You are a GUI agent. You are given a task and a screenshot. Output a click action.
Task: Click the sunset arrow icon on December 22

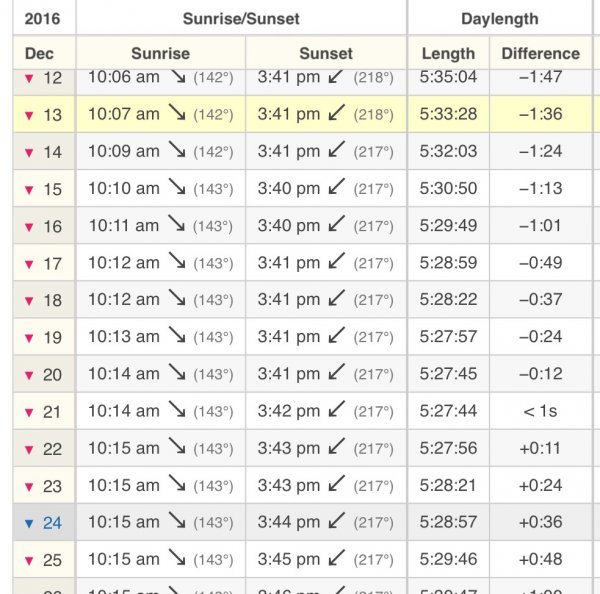pyautogui.click(x=337, y=447)
